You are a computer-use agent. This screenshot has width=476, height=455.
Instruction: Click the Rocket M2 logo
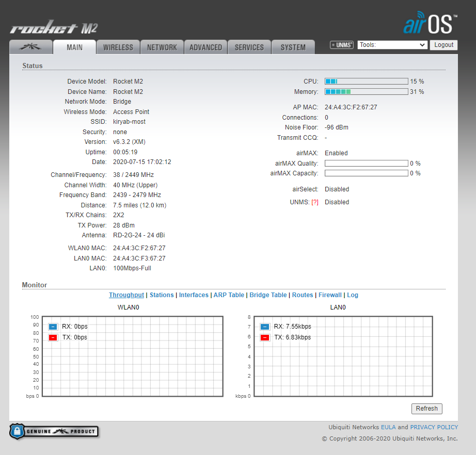point(54,27)
